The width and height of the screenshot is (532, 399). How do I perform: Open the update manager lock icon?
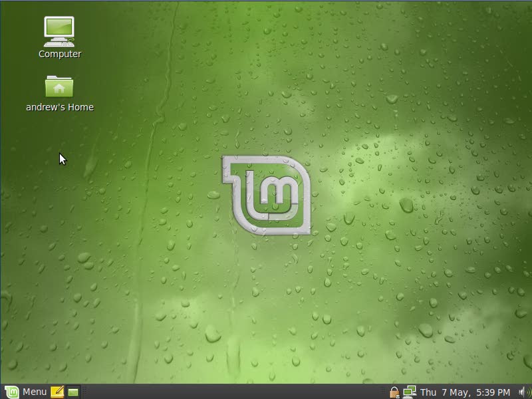(394, 392)
